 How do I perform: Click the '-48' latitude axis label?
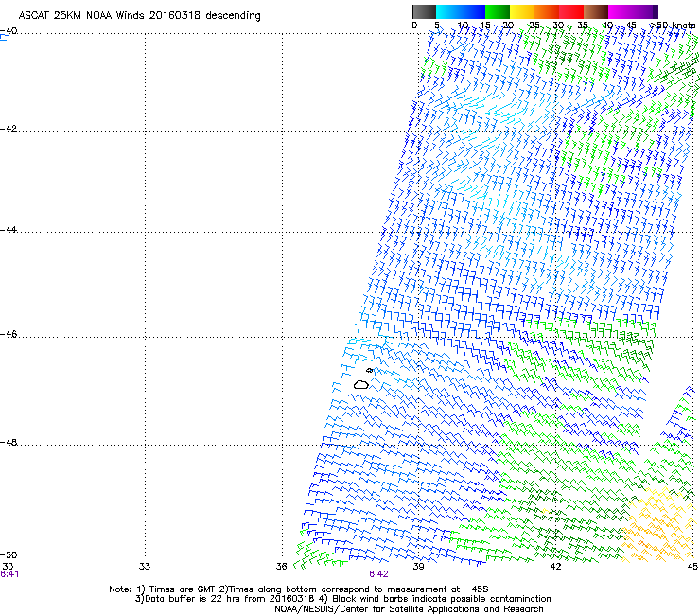(9, 442)
